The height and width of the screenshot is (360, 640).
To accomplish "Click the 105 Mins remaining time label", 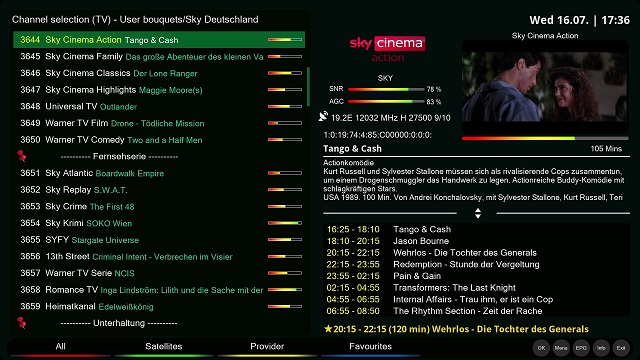I will (x=606, y=149).
